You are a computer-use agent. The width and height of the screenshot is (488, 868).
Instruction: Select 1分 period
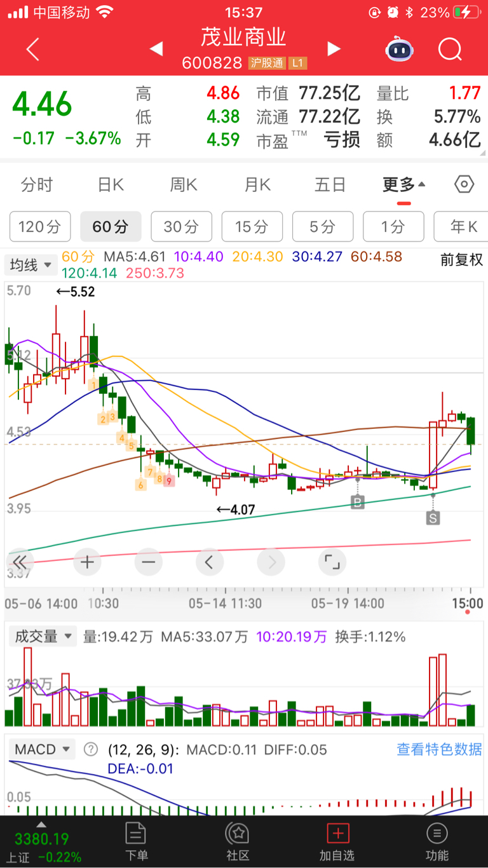pos(393,226)
